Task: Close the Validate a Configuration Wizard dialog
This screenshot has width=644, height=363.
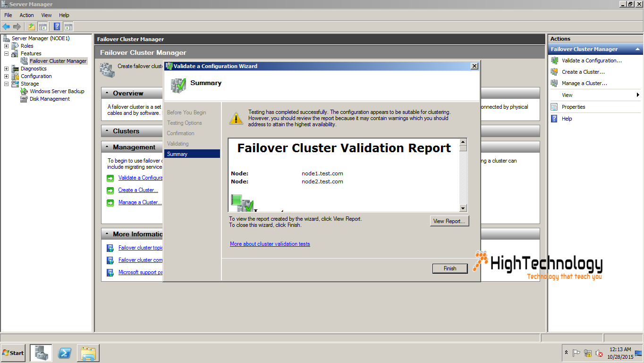Action: point(475,66)
